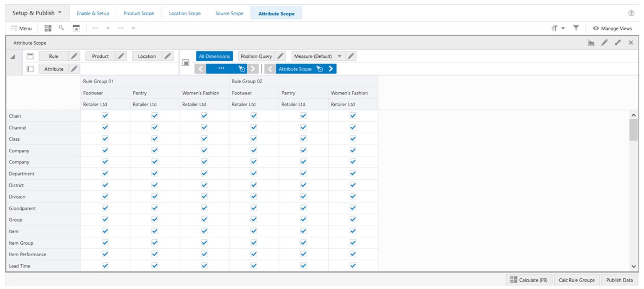
Task: Go to previous Attribute Scope position
Action: point(270,69)
